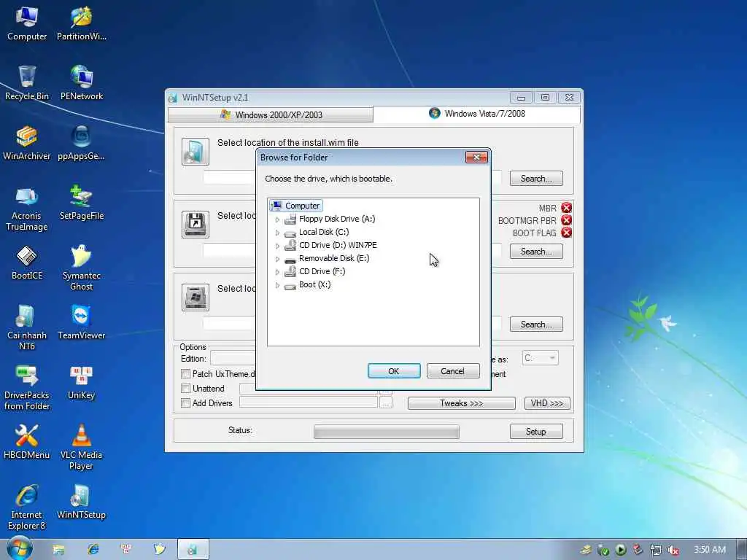
Task: Open DriverPacks from Folder shortcut
Action: pos(27,388)
